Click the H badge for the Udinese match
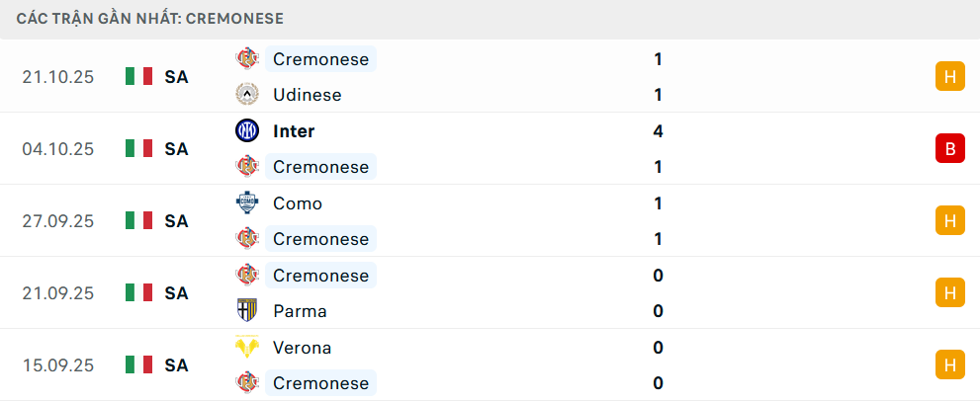Viewport: 980px width, 403px height. pos(949,77)
